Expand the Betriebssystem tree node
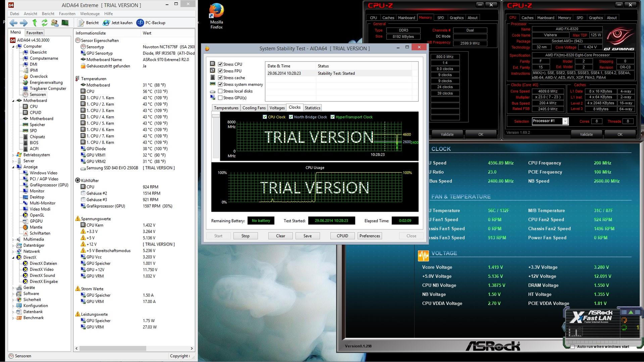644x362 pixels. pos(13,155)
